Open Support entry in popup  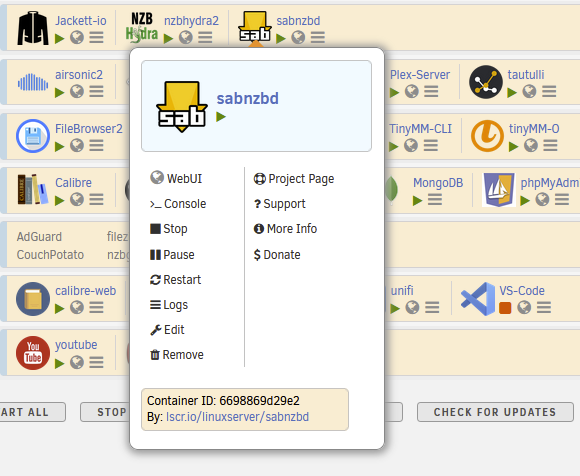tap(280, 204)
